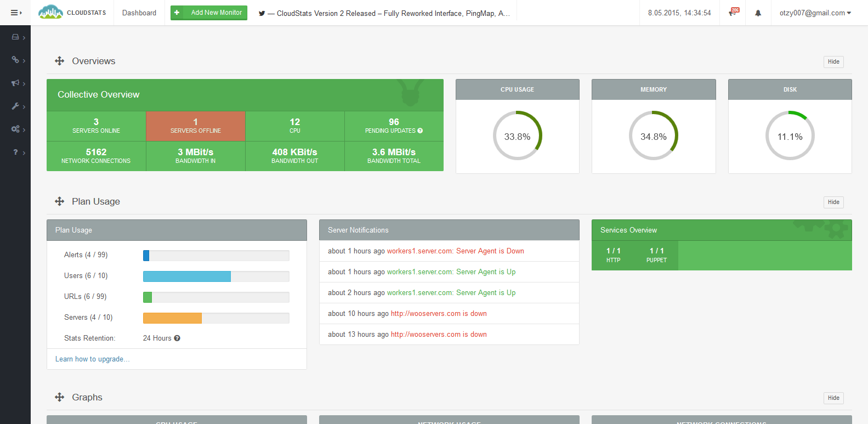Click the question mark help icon
The height and width of the screenshot is (424, 868).
coord(15,152)
